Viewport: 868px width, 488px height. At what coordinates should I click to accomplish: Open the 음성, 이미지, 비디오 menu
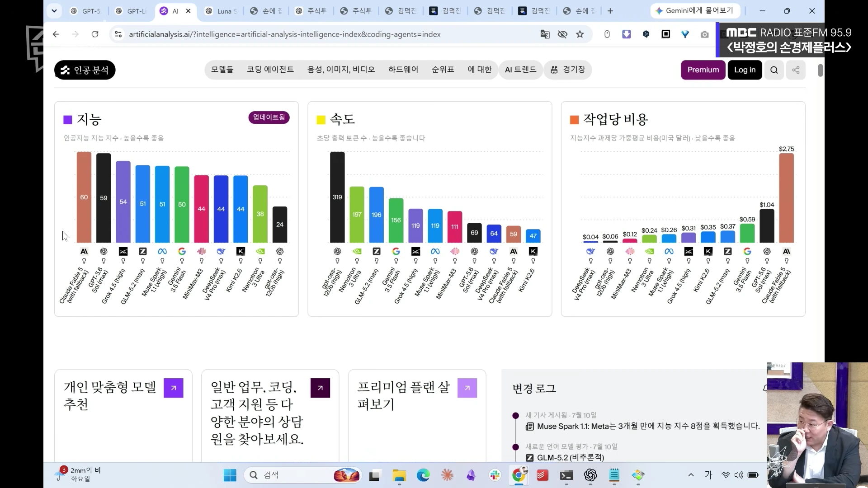[x=341, y=70]
